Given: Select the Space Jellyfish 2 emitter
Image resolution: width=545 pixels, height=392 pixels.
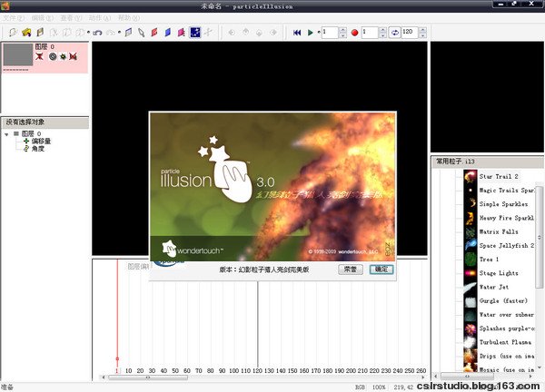Looking at the screenshot, I should (507, 246).
